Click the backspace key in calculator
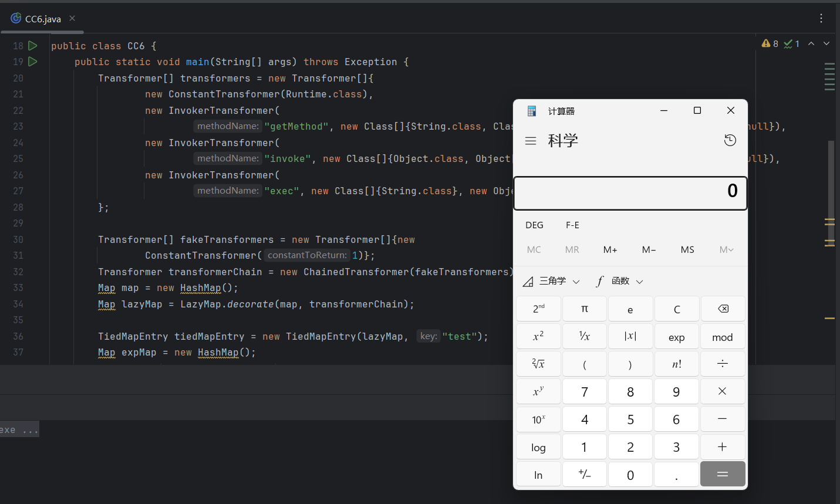This screenshot has height=504, width=840. point(723,309)
